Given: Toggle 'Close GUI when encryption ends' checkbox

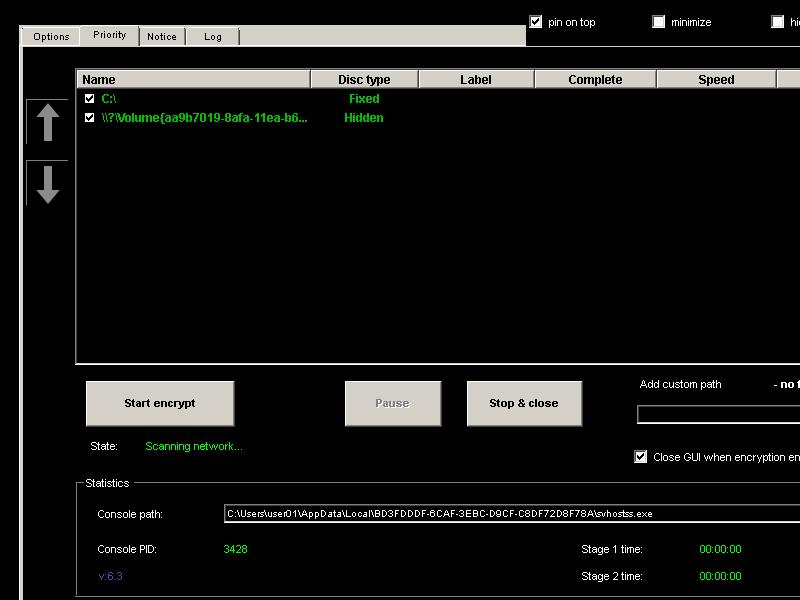Looking at the screenshot, I should pyautogui.click(x=640, y=457).
